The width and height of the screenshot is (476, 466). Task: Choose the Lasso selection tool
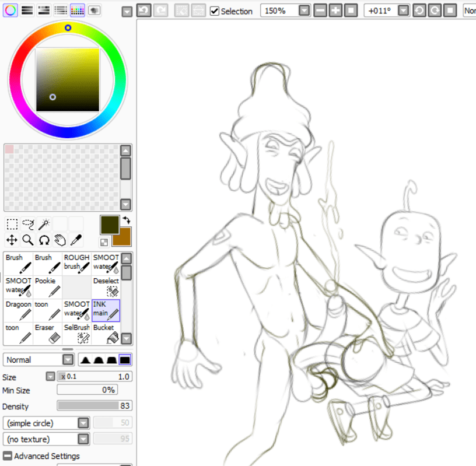point(28,224)
